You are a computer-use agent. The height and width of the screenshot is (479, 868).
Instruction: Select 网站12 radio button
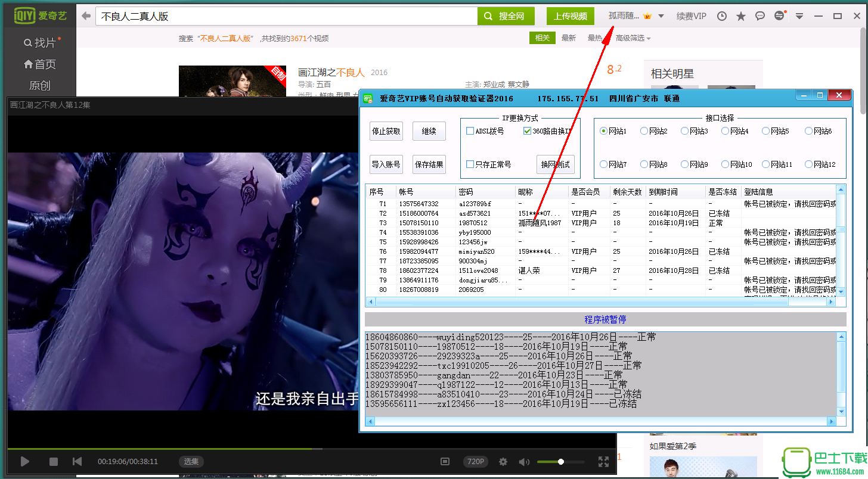coord(808,164)
